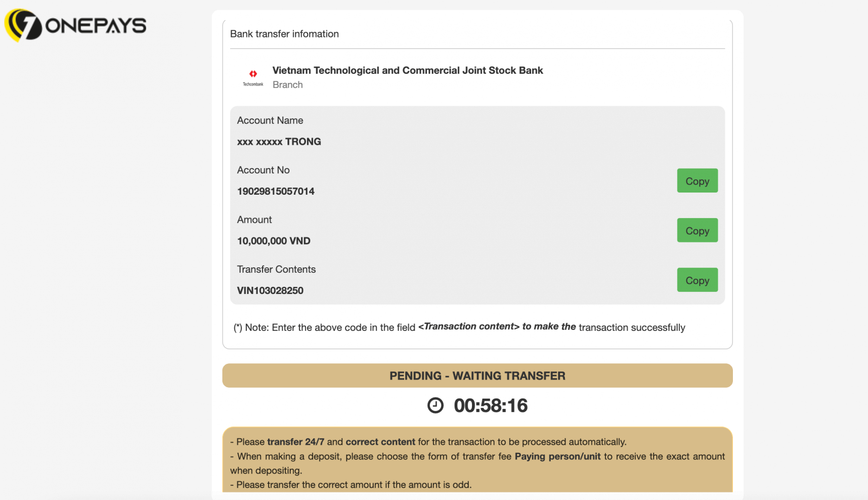
Task: Copy the account number
Action: pos(697,181)
